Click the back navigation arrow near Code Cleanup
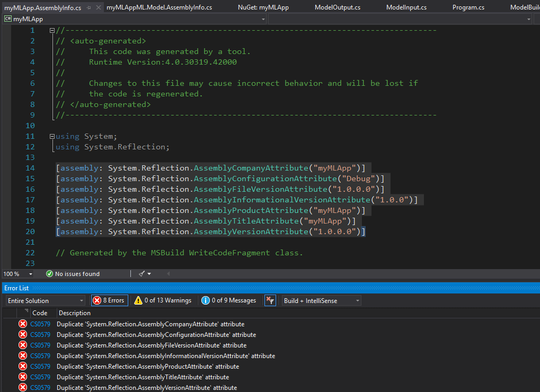The height and width of the screenshot is (392, 540). tap(168, 274)
